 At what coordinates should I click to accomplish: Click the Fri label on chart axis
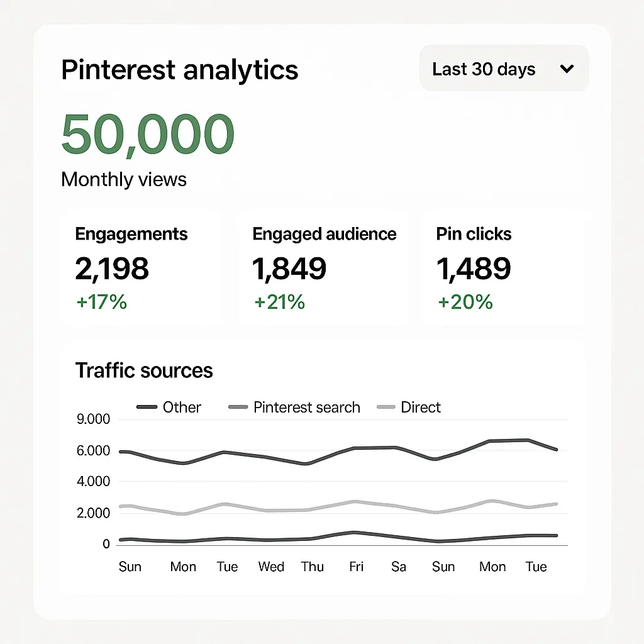tap(357, 567)
